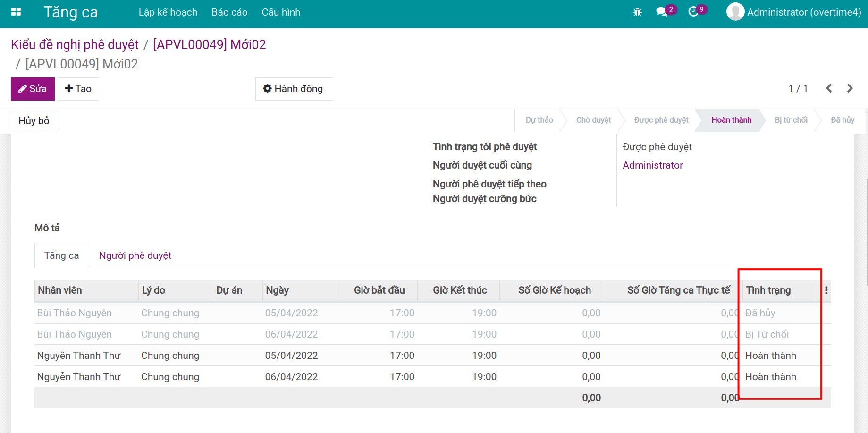Open the Báo cáo menu
This screenshot has height=433, width=868.
(x=229, y=12)
